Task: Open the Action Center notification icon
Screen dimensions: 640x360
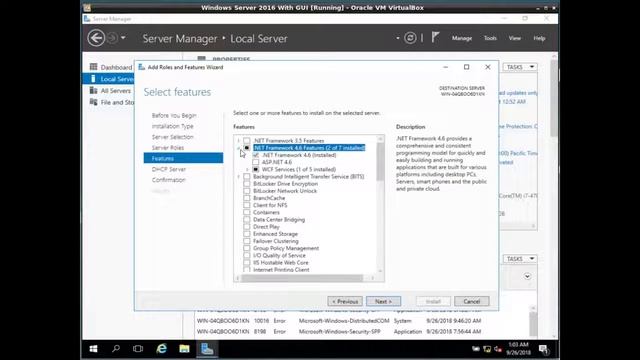Action: pyautogui.click(x=544, y=349)
